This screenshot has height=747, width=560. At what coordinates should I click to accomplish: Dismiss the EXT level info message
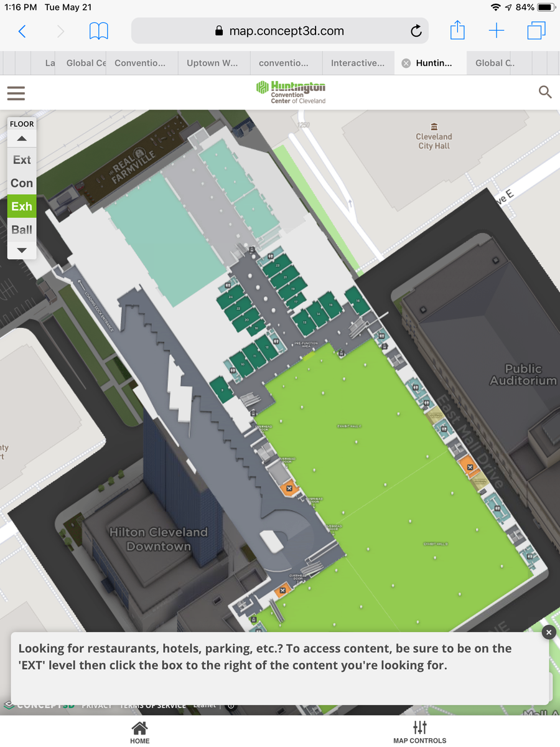tap(548, 632)
